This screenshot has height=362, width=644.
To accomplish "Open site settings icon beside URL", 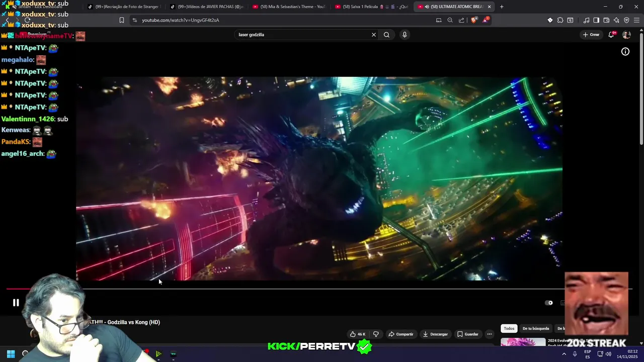I will (134, 20).
